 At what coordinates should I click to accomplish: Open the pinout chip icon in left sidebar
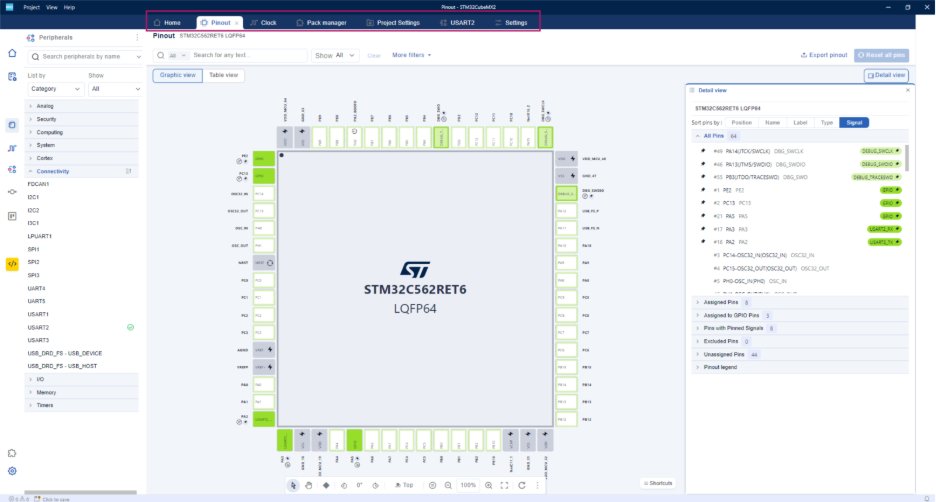[12, 125]
